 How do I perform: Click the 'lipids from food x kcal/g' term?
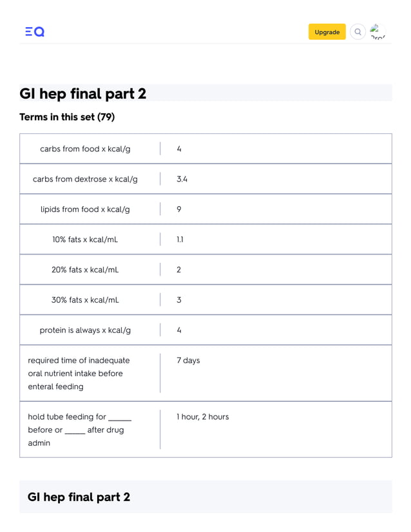[x=85, y=209]
